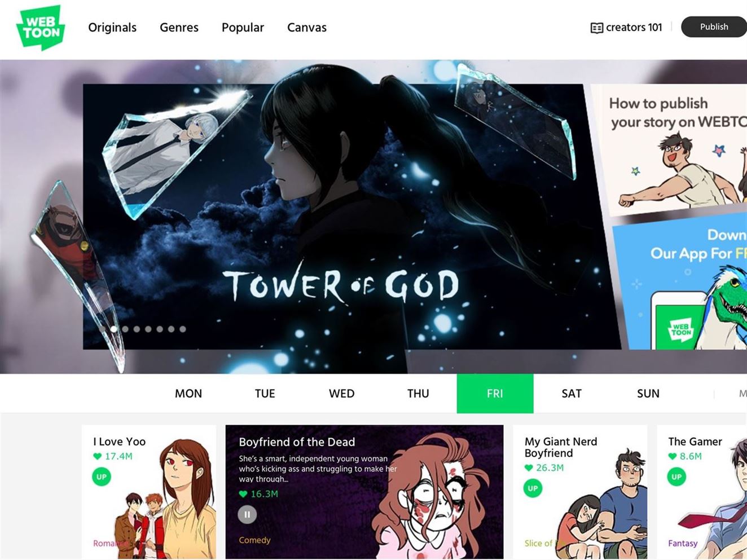Open the I Love Yoo title
Image resolution: width=747 pixels, height=560 pixels.
[119, 442]
